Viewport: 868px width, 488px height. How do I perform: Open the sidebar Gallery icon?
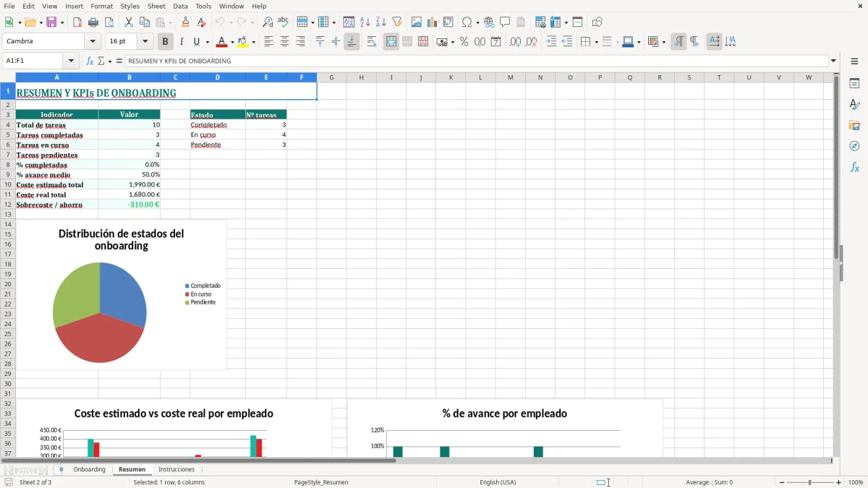coord(854,126)
